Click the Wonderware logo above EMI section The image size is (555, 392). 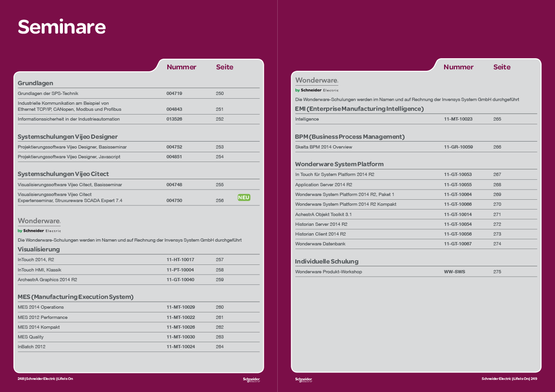coord(317,84)
